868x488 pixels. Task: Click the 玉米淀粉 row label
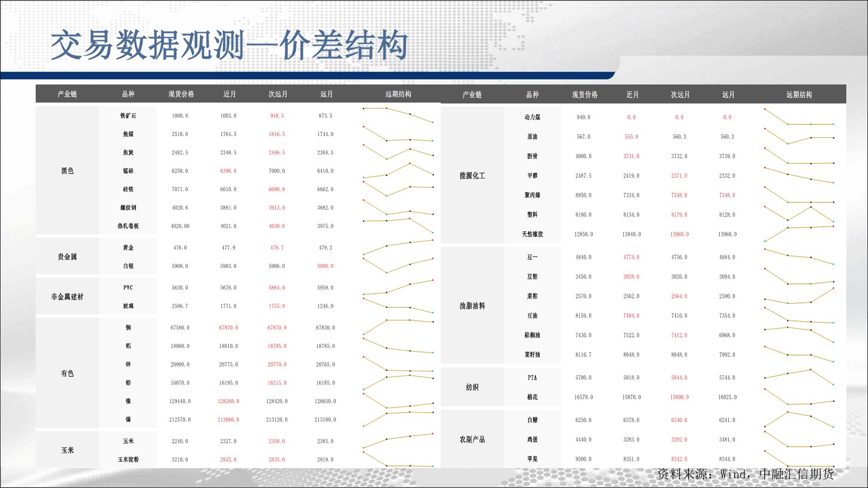tap(128, 460)
